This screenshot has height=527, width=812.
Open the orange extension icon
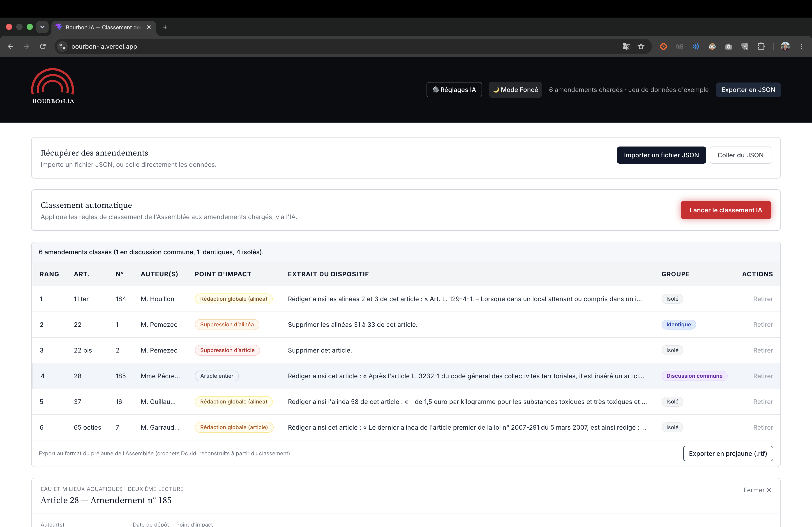(663, 46)
